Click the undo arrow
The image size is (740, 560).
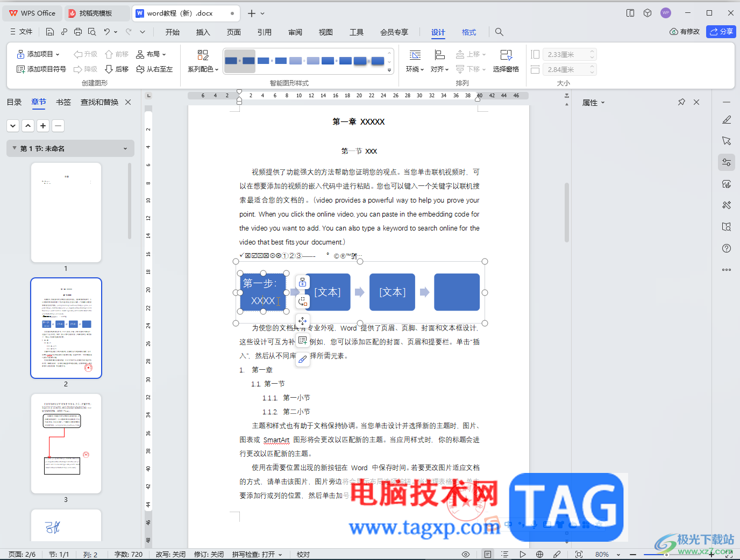click(x=107, y=32)
